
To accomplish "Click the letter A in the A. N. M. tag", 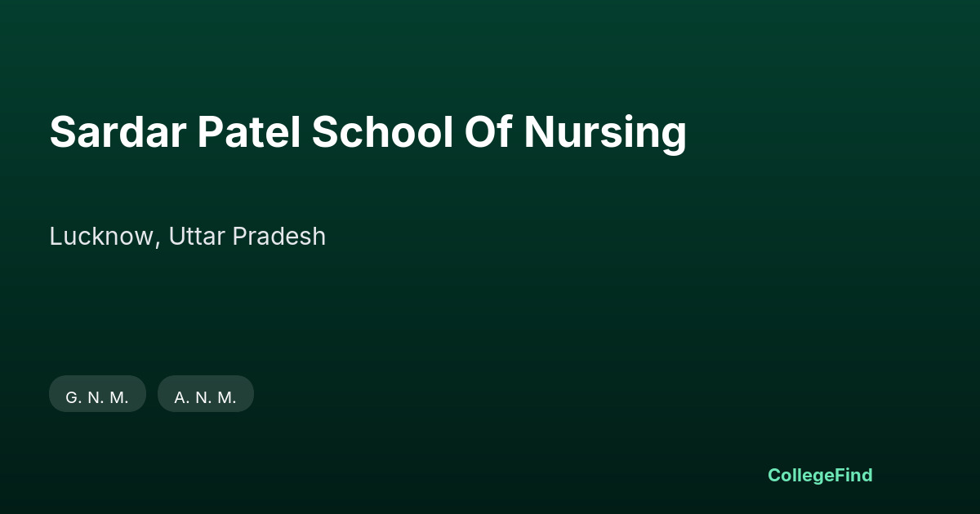I will coord(180,398).
